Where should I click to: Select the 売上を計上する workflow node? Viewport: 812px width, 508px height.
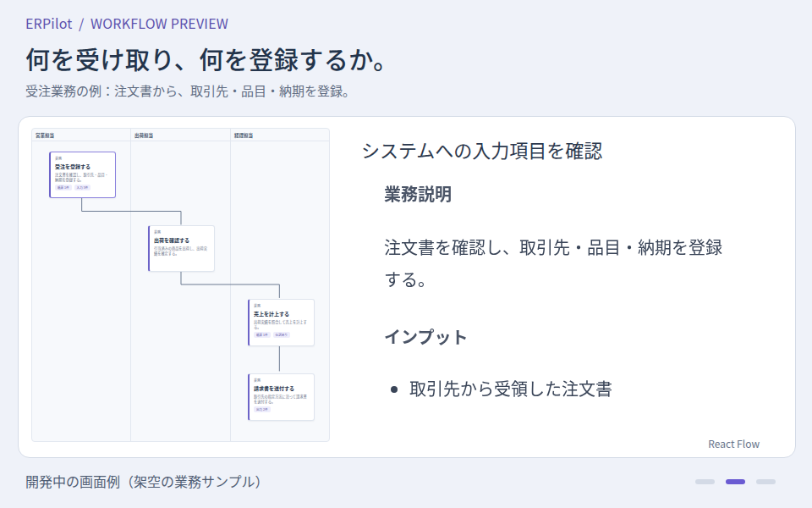(281, 323)
